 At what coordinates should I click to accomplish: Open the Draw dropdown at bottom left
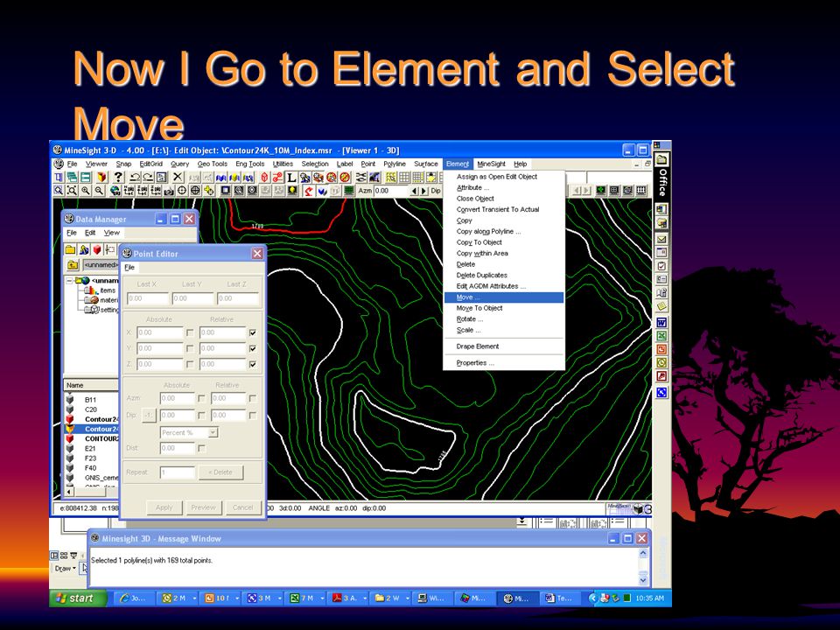65,569
